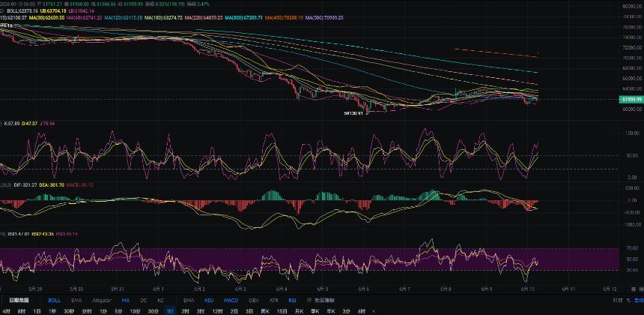The height and width of the screenshot is (315, 644).
Task: Select the 12-hour timeframe
Action: (x=217, y=311)
